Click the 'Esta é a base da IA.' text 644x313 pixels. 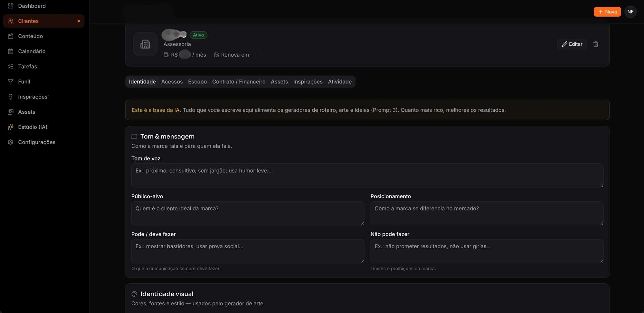tap(156, 110)
